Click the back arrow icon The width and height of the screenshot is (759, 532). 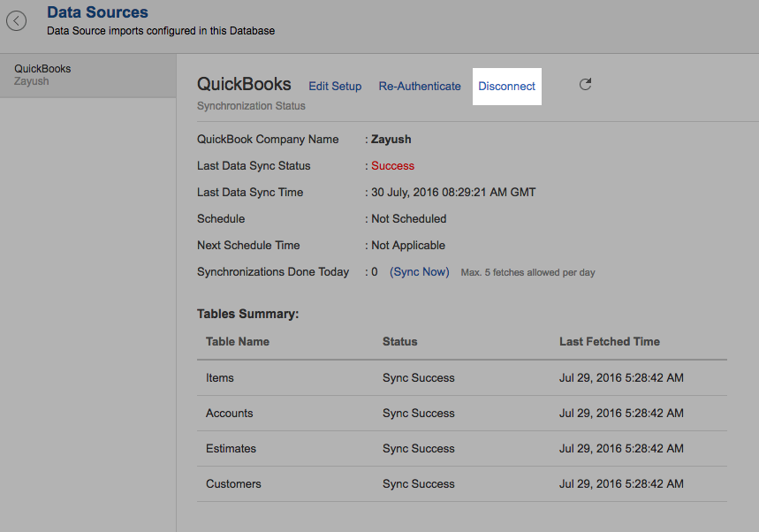coord(16,21)
